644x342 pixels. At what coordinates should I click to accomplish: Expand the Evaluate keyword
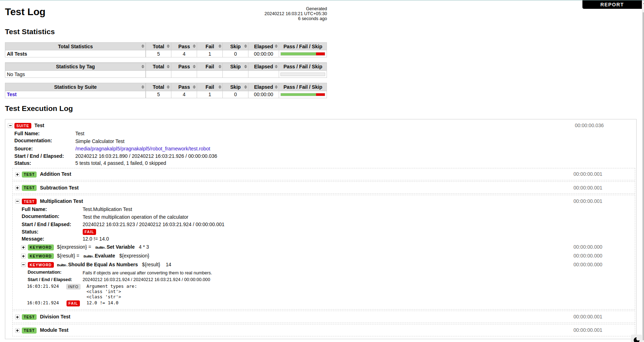[23, 256]
